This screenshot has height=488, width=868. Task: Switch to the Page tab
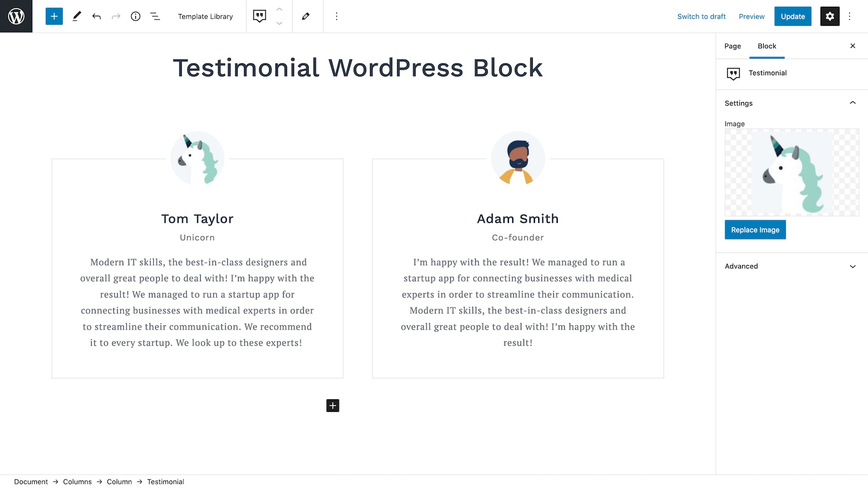[x=732, y=46]
